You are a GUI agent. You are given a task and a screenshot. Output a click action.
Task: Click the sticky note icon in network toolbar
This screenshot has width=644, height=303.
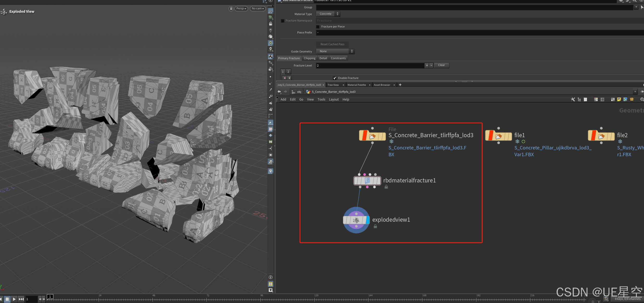pos(619,100)
